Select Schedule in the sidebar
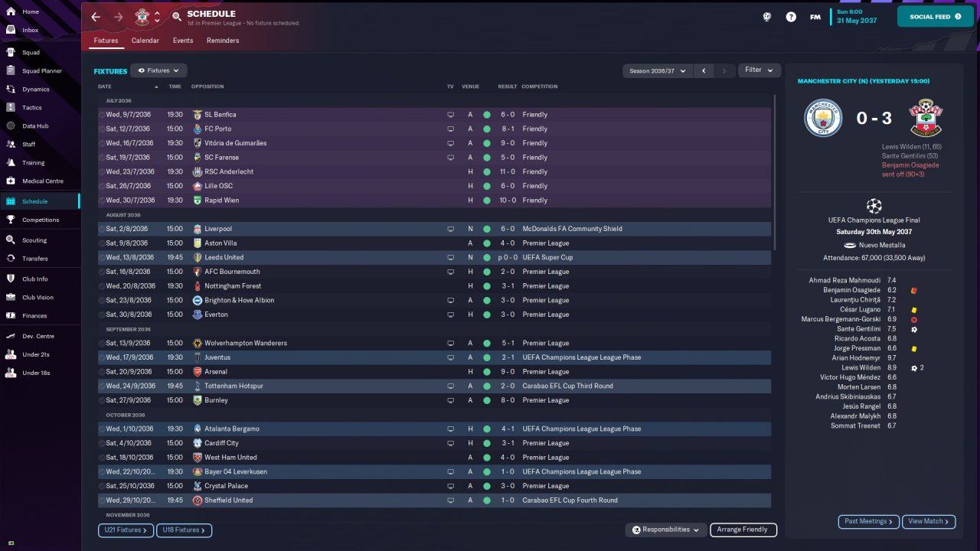This screenshot has width=980, height=551. pos(40,201)
